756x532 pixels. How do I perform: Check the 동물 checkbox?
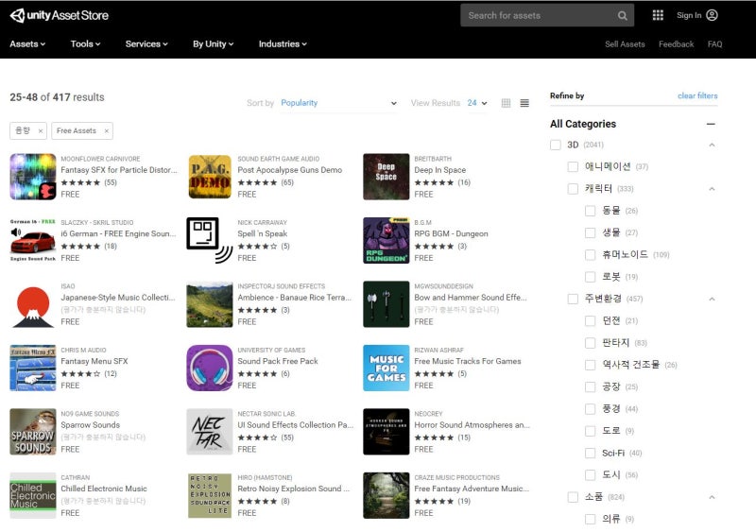590,211
